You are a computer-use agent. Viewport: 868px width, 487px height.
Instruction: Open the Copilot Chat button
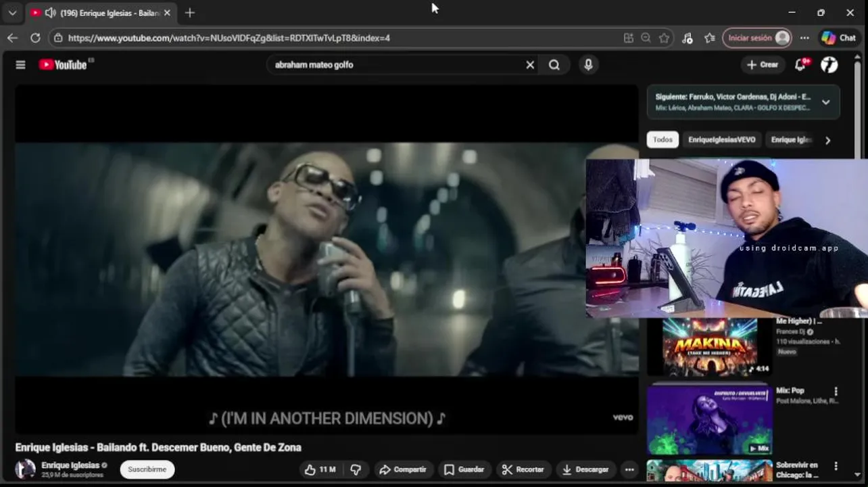(839, 38)
